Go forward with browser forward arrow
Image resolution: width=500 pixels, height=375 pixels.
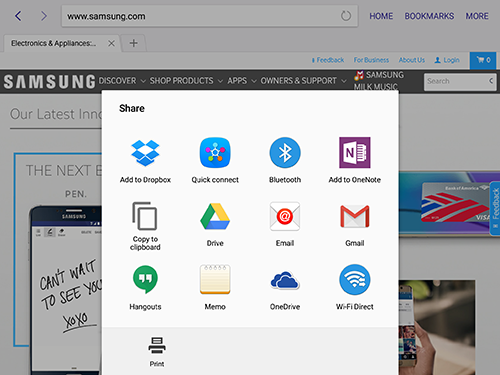pos(44,16)
